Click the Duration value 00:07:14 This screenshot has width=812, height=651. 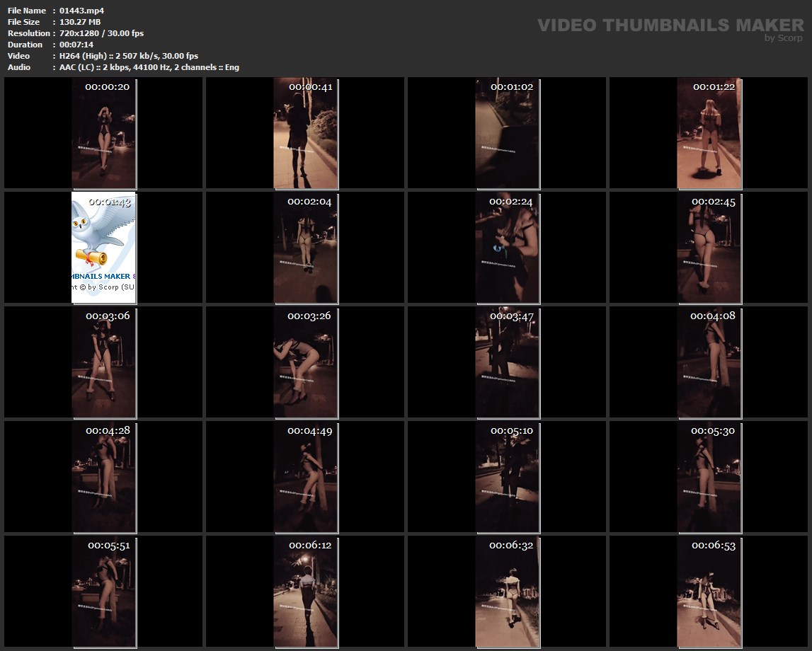click(76, 45)
